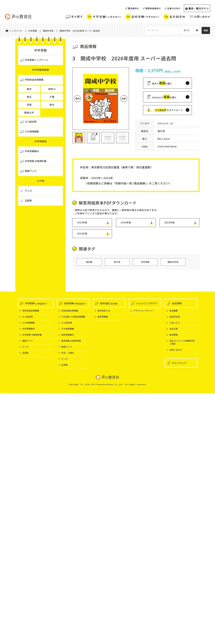Screen dimensions: 215x644
Task: Click arrow circle on Amazonで書籍を購入 button
Action: (188, 97)
